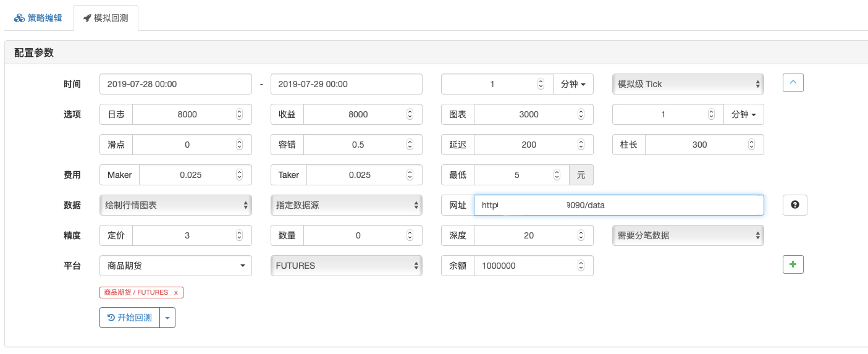Open the FUTURES symbol select
The image size is (868, 354).
coord(346,266)
